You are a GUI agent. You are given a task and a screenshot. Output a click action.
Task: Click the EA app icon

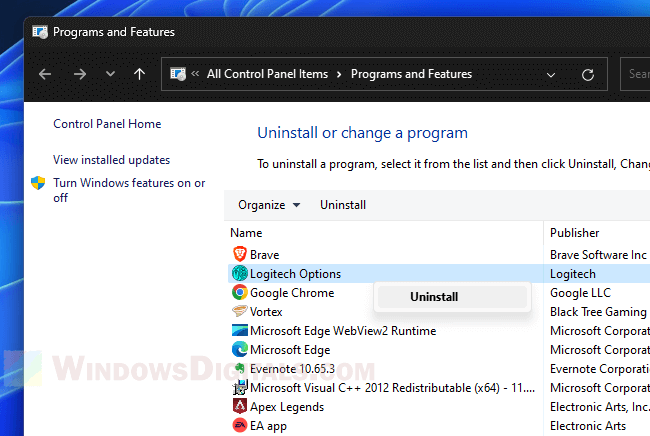point(240,425)
